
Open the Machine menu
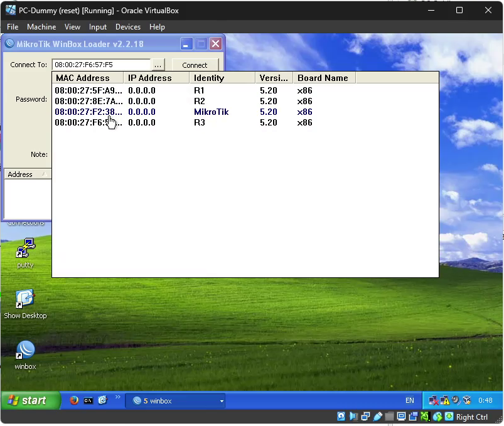tap(41, 27)
